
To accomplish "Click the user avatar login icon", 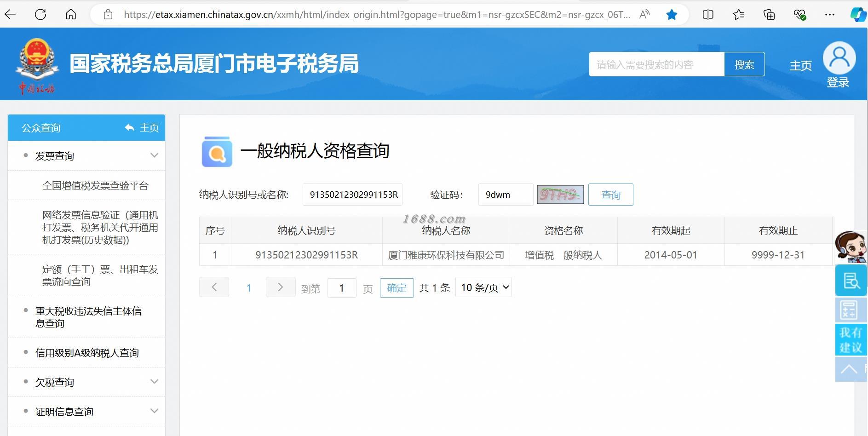I will 839,58.
